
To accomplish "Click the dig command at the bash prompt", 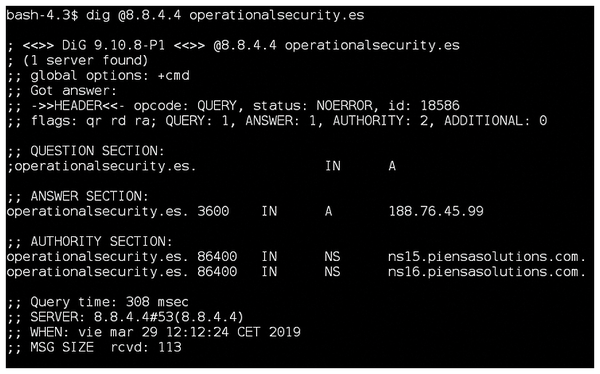I will 225,16.
